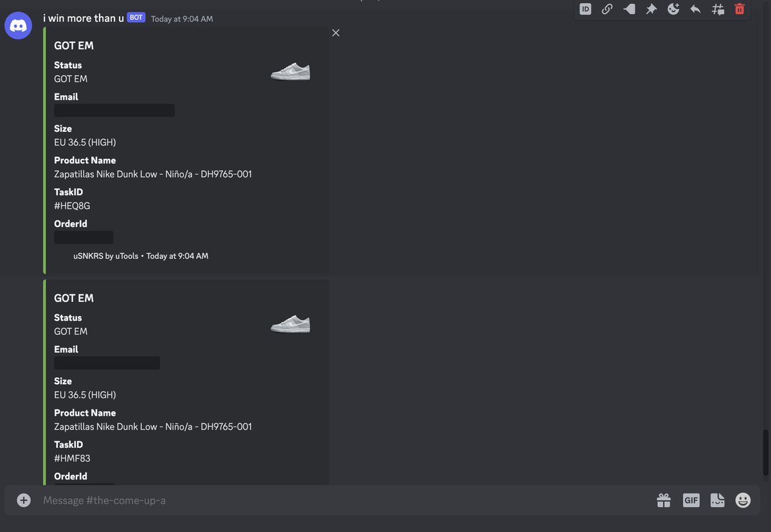771x532 pixels.
Task: Click username 'i win more than u'
Action: coord(84,18)
